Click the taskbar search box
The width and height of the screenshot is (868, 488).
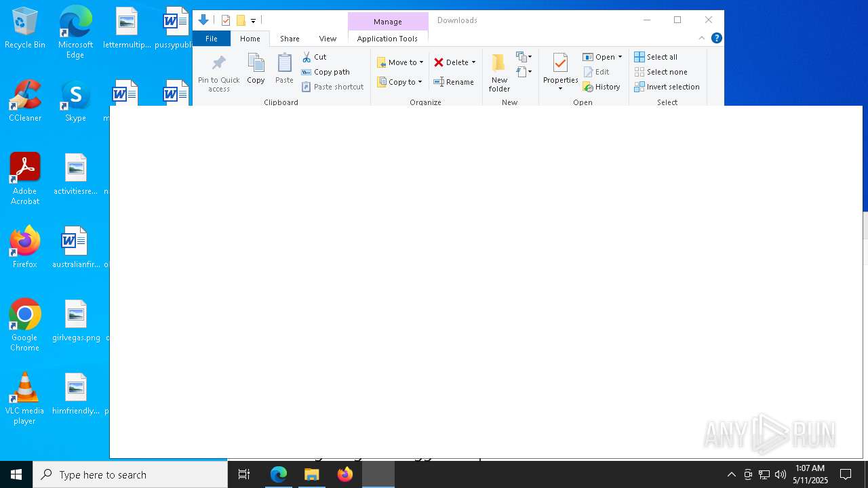130,474
